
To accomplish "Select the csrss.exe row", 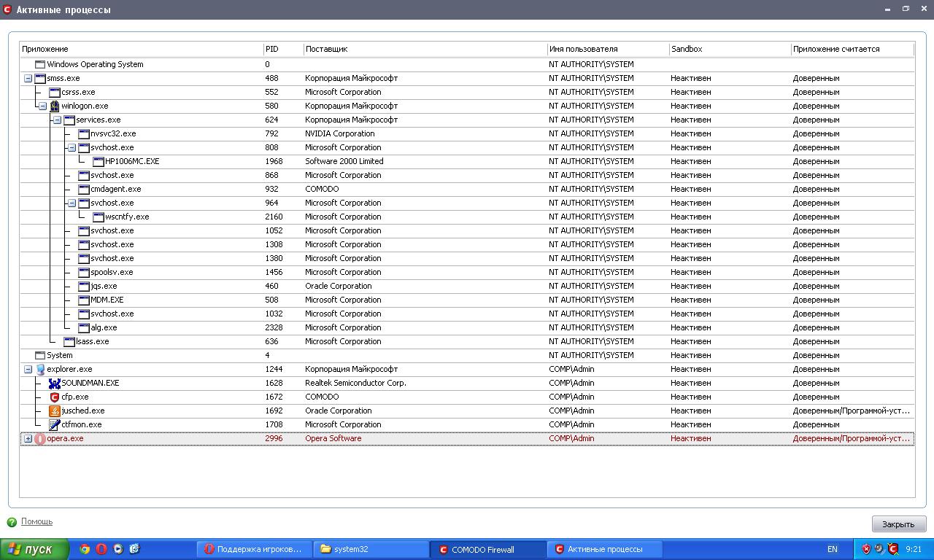I will point(467,92).
